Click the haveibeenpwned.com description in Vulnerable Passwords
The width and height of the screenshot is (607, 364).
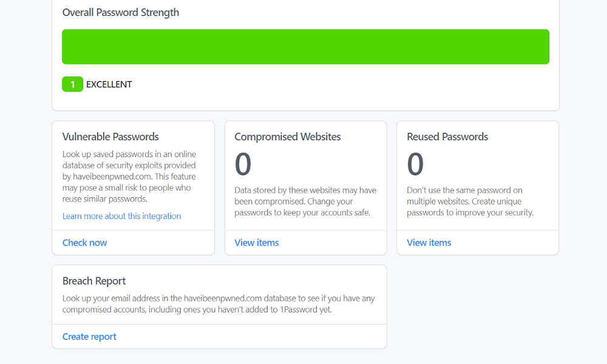click(x=129, y=177)
